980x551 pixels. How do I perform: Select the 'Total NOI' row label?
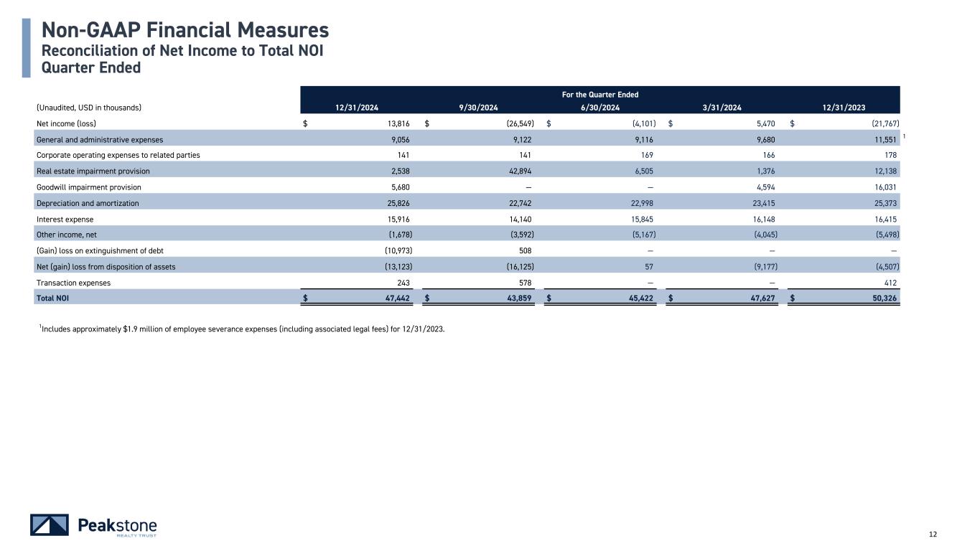[52, 297]
